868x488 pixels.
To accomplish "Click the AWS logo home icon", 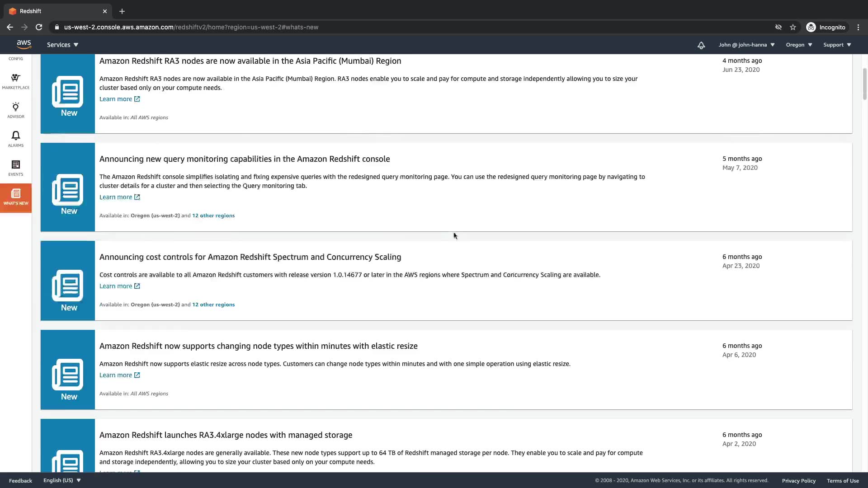I will coord(24,44).
